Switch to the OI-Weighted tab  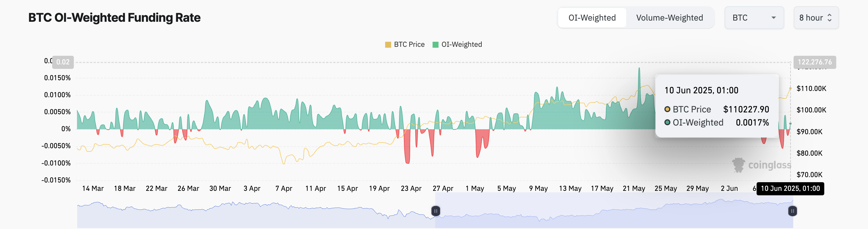point(592,18)
